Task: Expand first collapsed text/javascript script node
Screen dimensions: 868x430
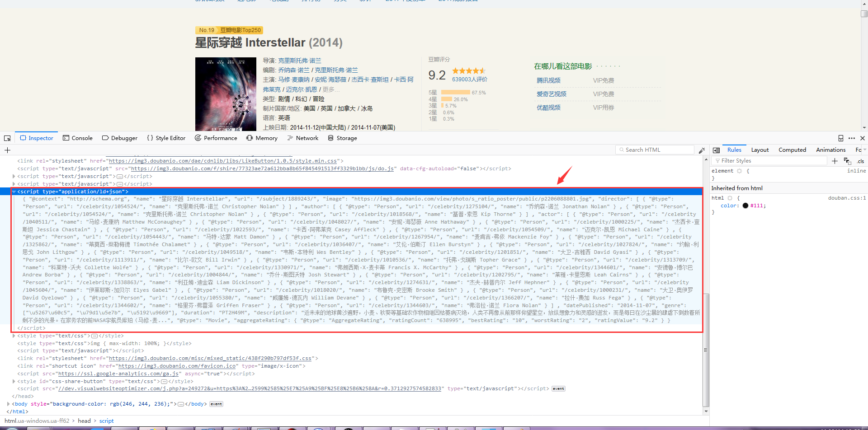Action: coord(14,177)
